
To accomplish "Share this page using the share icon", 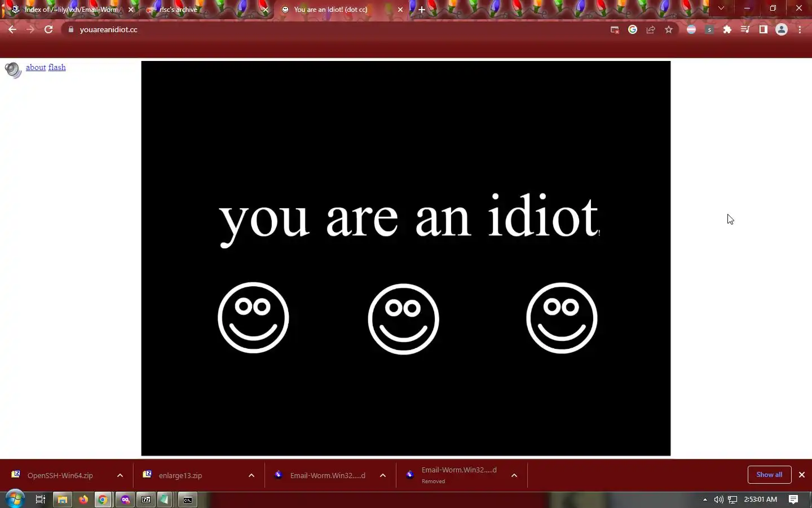I will tap(651, 29).
